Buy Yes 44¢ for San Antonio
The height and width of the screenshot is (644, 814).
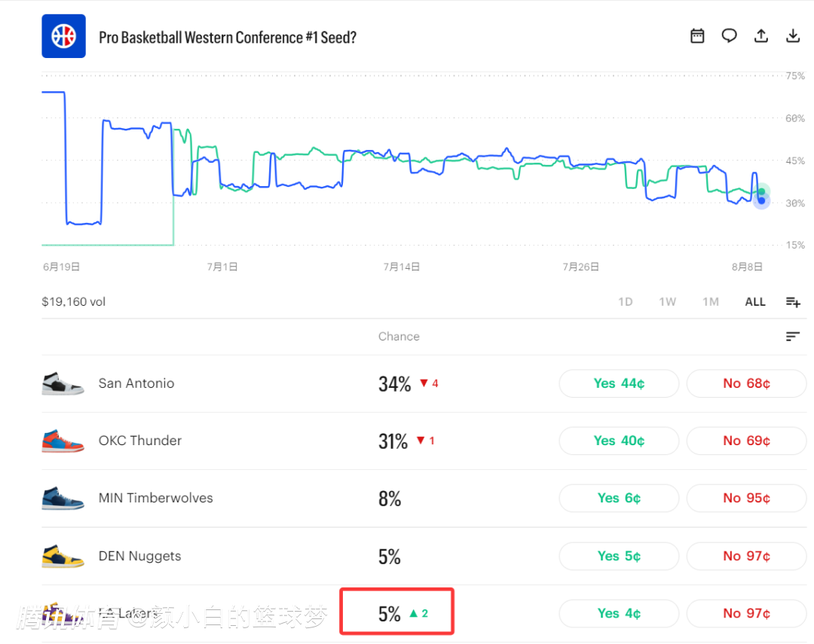(619, 383)
